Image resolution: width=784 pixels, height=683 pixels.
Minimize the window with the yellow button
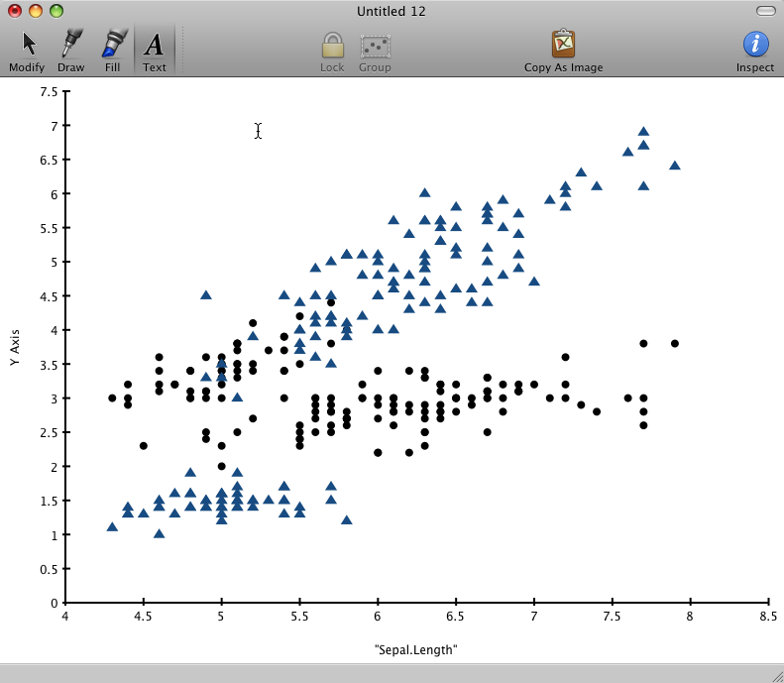coord(36,11)
